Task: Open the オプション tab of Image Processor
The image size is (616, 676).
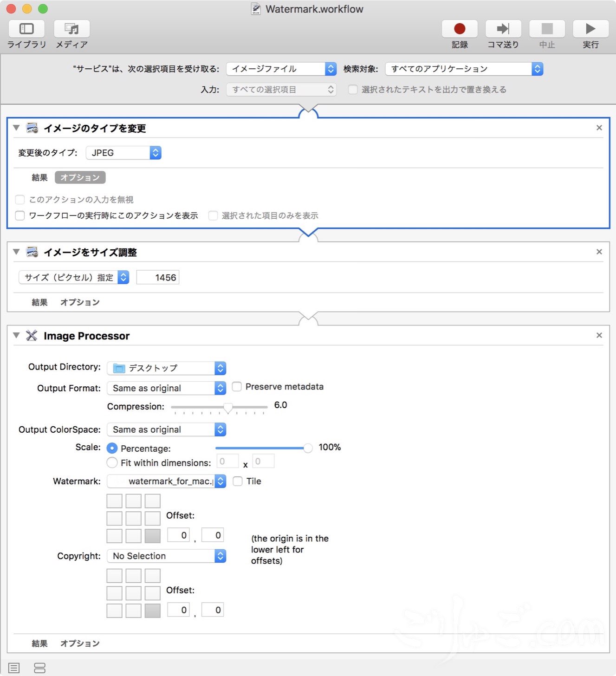Action: click(x=80, y=643)
